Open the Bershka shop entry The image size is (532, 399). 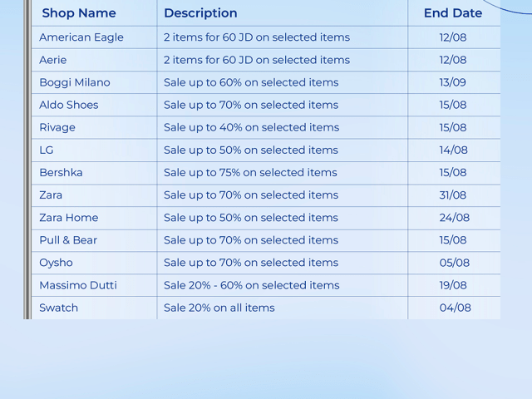click(x=61, y=172)
